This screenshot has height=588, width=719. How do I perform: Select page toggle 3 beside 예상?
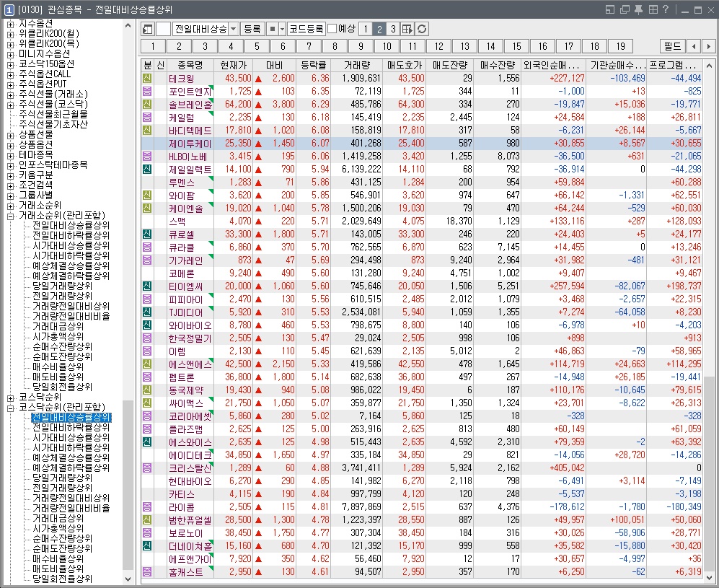(393, 30)
